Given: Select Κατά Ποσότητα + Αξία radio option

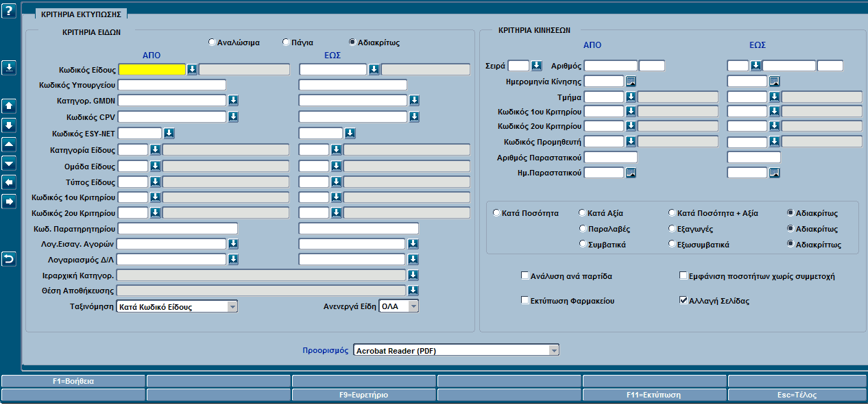Looking at the screenshot, I should (672, 213).
